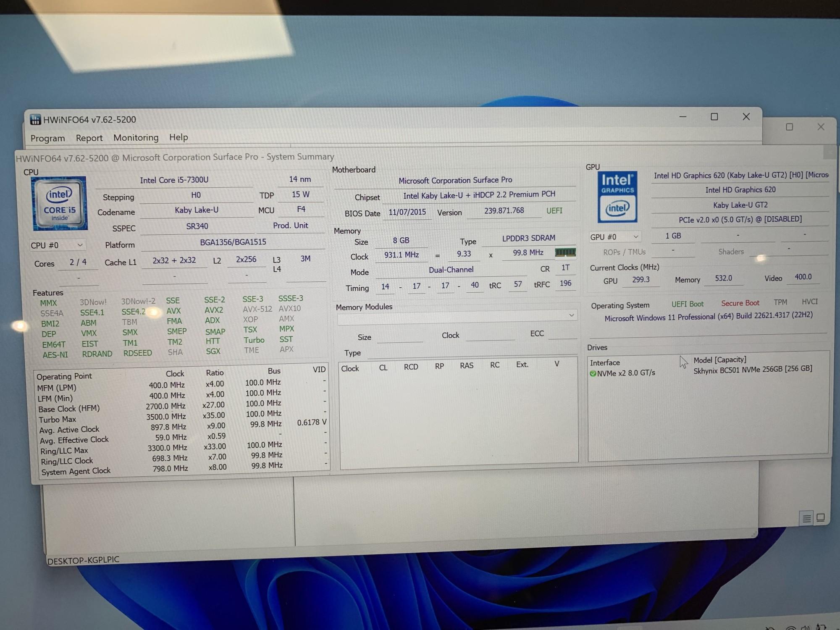
Task: Open the Monitoring menu
Action: 136,137
